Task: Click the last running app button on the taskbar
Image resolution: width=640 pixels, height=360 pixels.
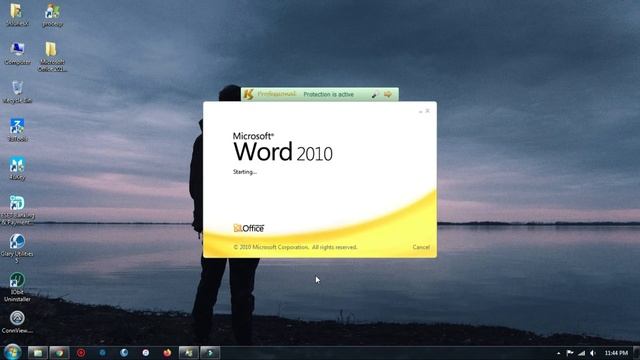Action: point(210,353)
